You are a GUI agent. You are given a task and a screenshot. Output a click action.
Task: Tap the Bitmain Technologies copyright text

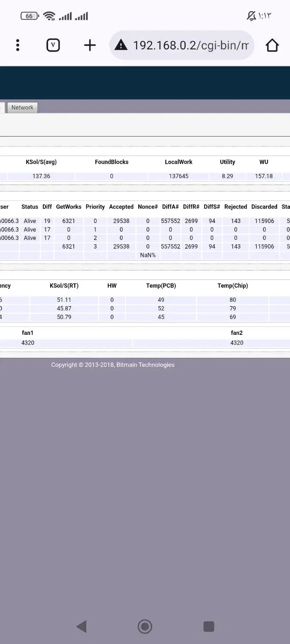113,365
